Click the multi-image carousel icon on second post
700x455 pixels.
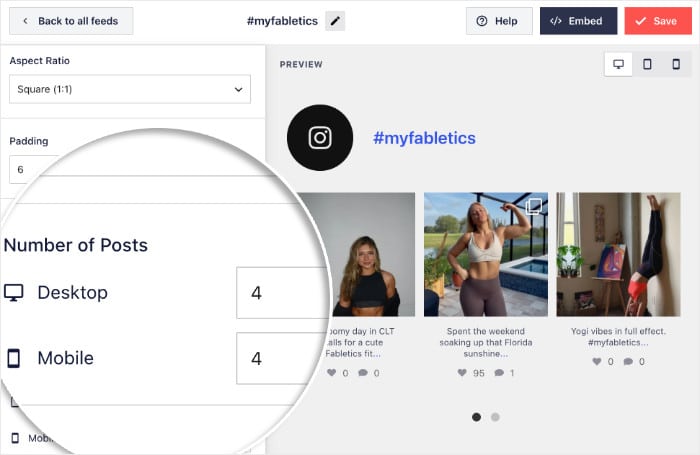coord(534,206)
